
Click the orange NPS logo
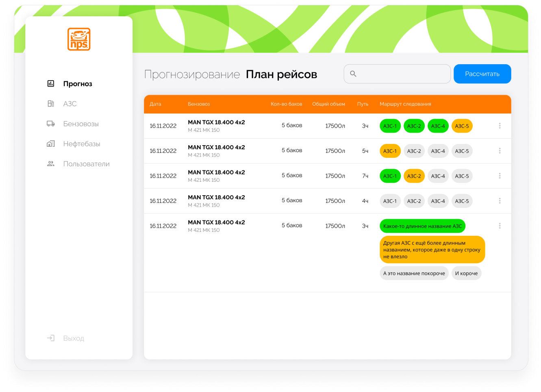[x=79, y=39]
